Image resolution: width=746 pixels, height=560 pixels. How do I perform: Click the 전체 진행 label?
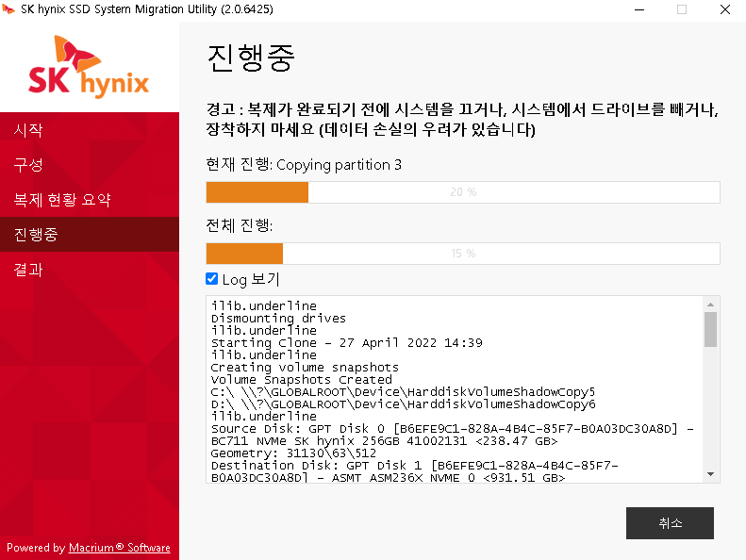point(240,225)
